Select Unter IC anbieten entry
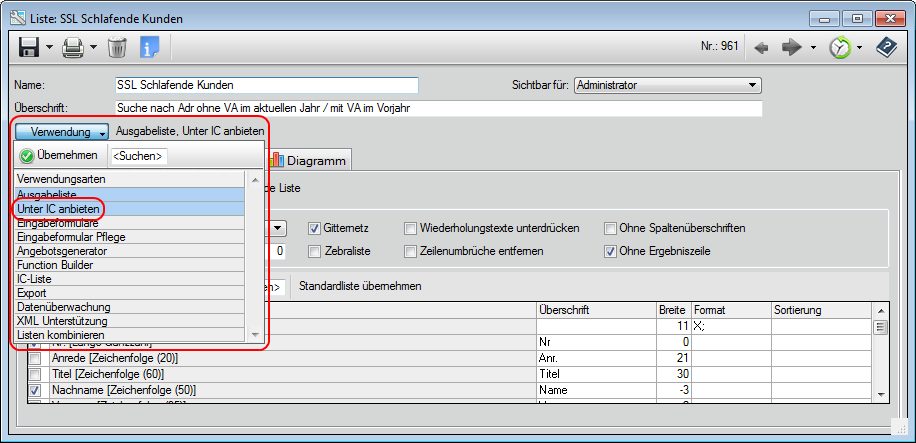This screenshot has width=916, height=443. tap(129, 208)
